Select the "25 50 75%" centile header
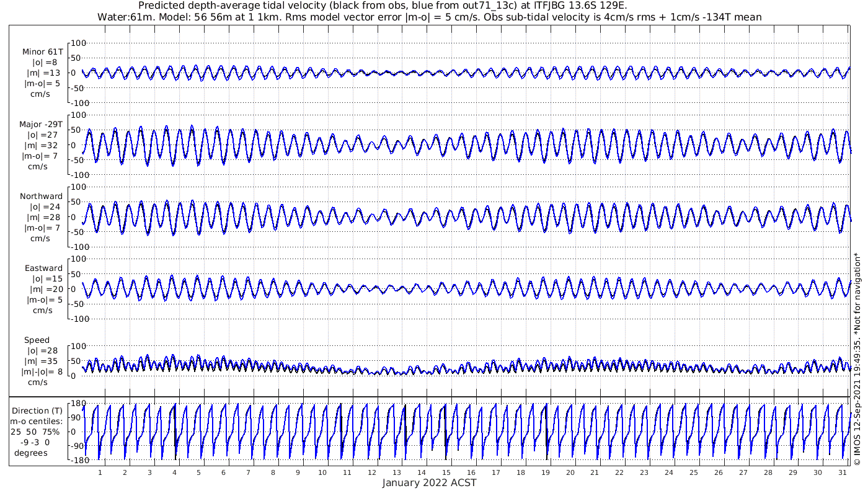 [35, 432]
